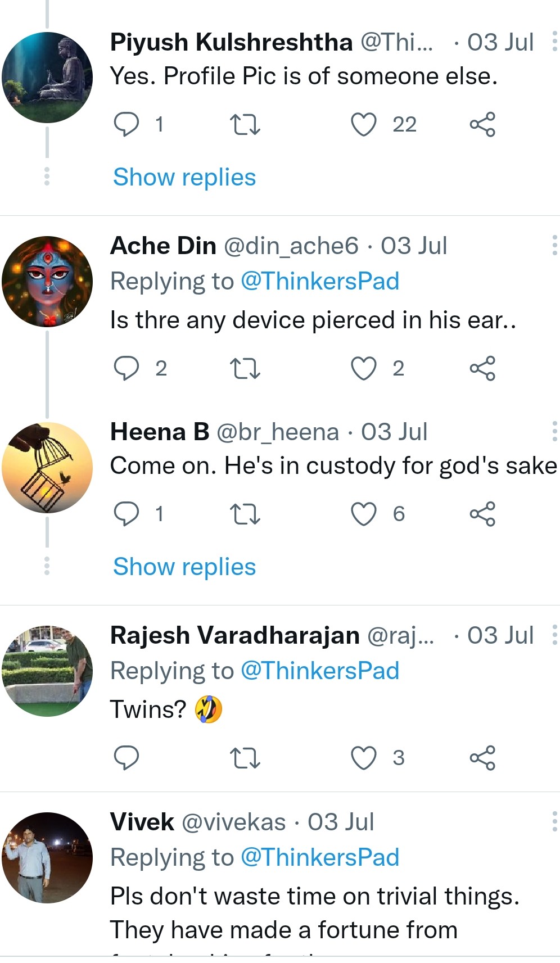Like Ache Din's ear device tweet
The height and width of the screenshot is (963, 560).
[364, 368]
